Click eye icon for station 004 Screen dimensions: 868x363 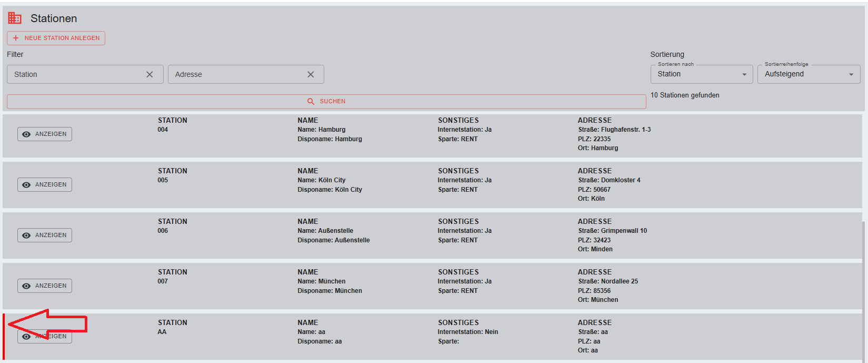[26, 134]
